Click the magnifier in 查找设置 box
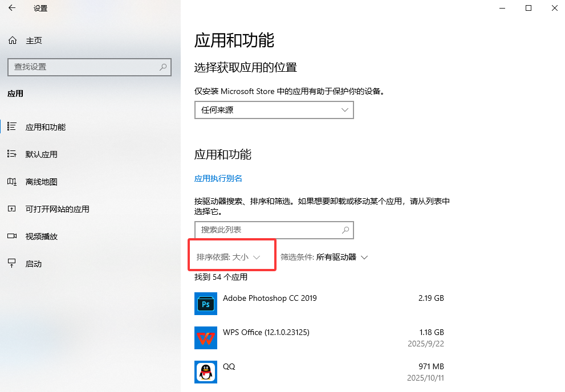565x392 pixels. pyautogui.click(x=164, y=67)
